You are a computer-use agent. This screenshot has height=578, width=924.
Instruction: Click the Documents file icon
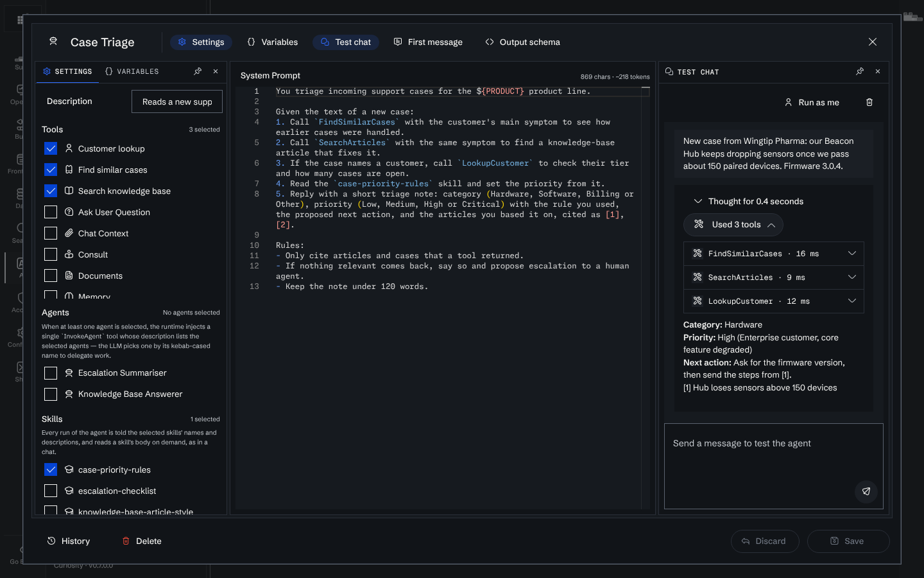pyautogui.click(x=69, y=276)
